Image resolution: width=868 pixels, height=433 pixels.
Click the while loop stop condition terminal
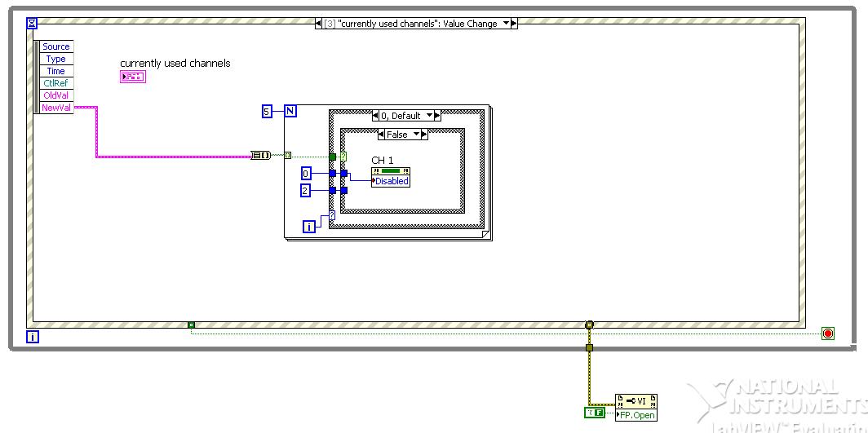(x=827, y=334)
